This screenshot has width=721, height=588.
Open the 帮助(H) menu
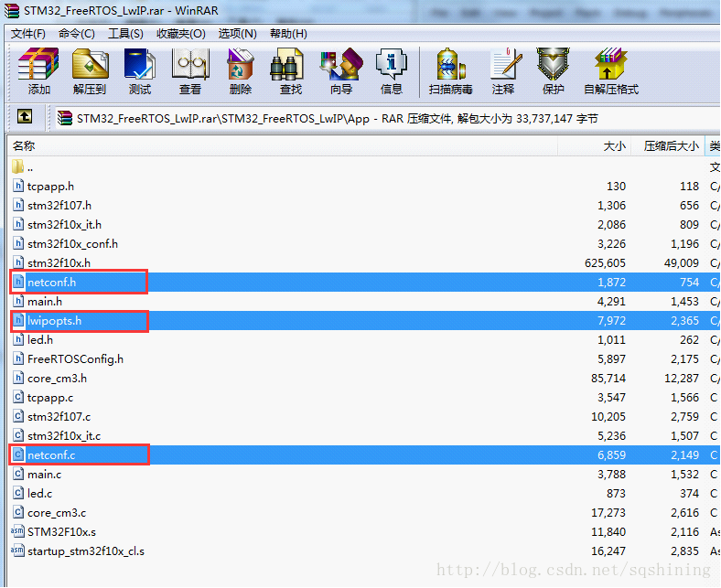(x=288, y=34)
